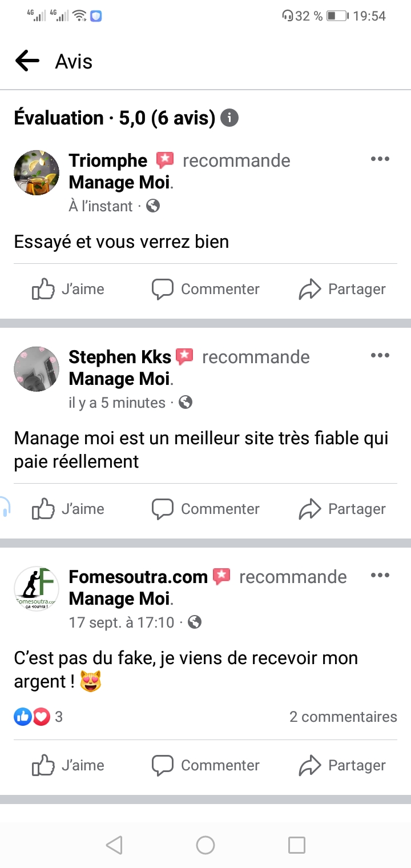
Task: View the 2 commentaires on Fomesoutra's review
Action: tap(342, 717)
